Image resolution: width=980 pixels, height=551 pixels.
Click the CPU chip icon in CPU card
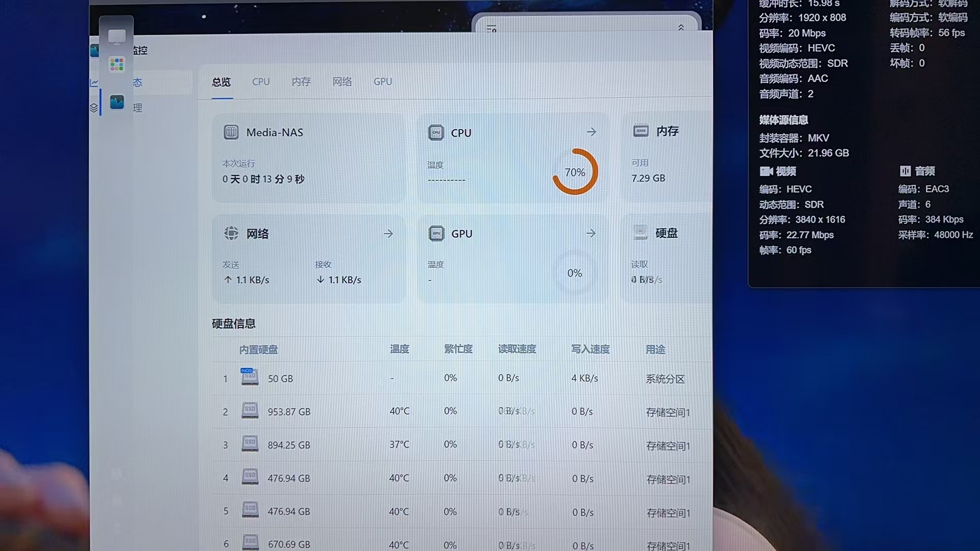[x=436, y=133]
